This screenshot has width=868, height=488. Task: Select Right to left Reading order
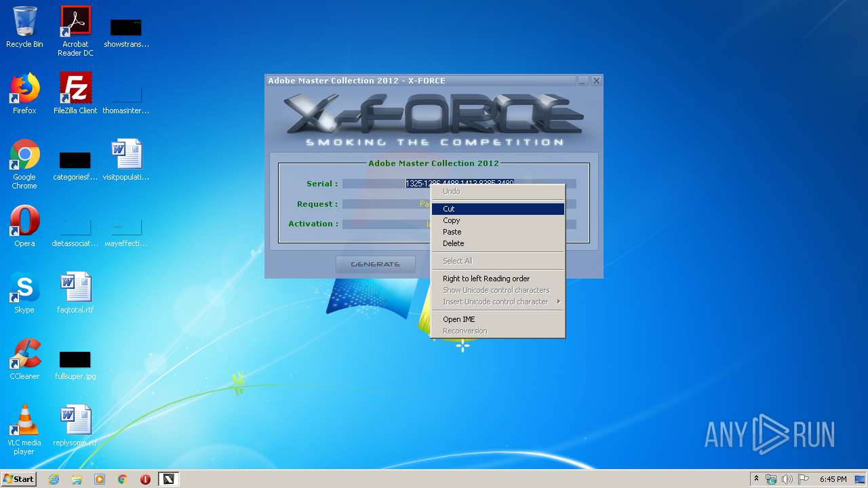(498, 279)
